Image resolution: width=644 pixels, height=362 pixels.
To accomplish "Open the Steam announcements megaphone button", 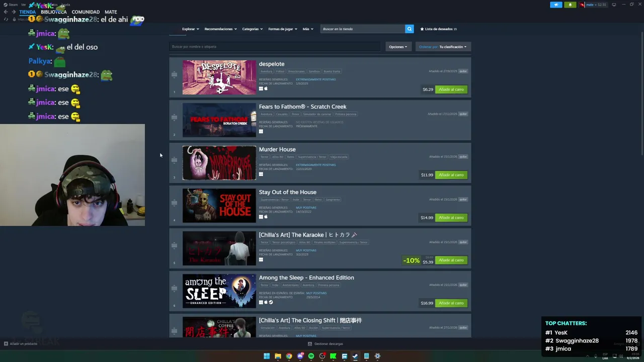I will [x=556, y=5].
